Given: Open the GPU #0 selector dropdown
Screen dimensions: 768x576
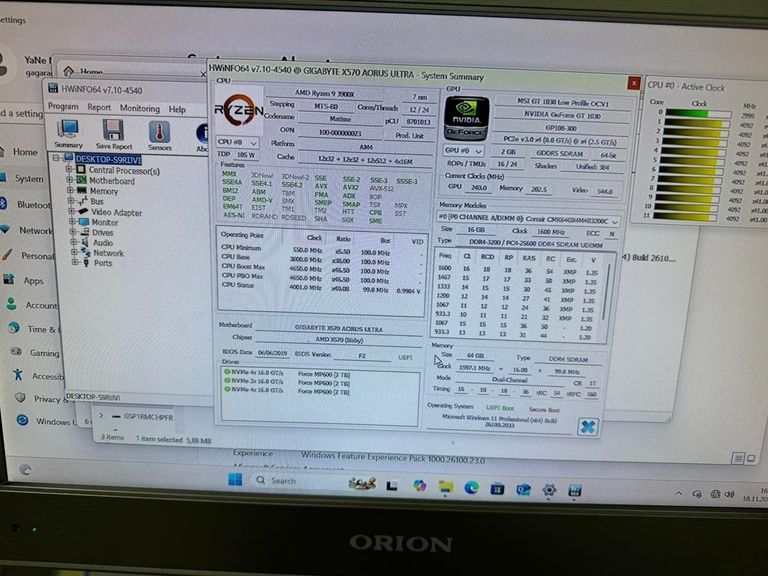Looking at the screenshot, I should pyautogui.click(x=463, y=150).
